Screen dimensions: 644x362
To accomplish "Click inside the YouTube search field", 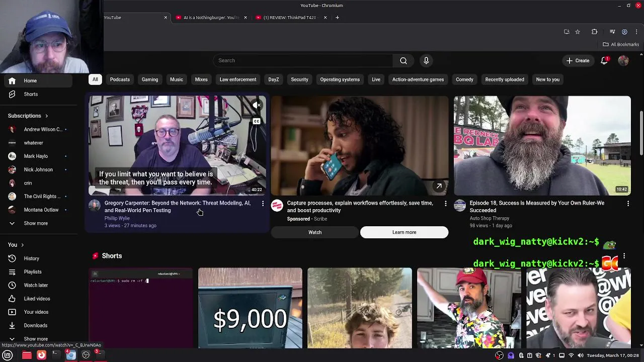I will click(303, 60).
